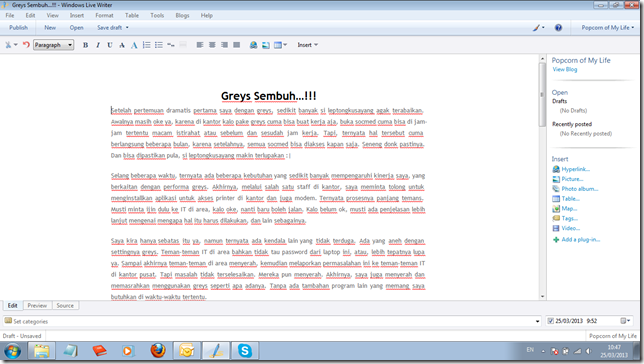Viewport: 644px width, 364px height.
Task: Toggle numbered list
Action: pyautogui.click(x=147, y=45)
